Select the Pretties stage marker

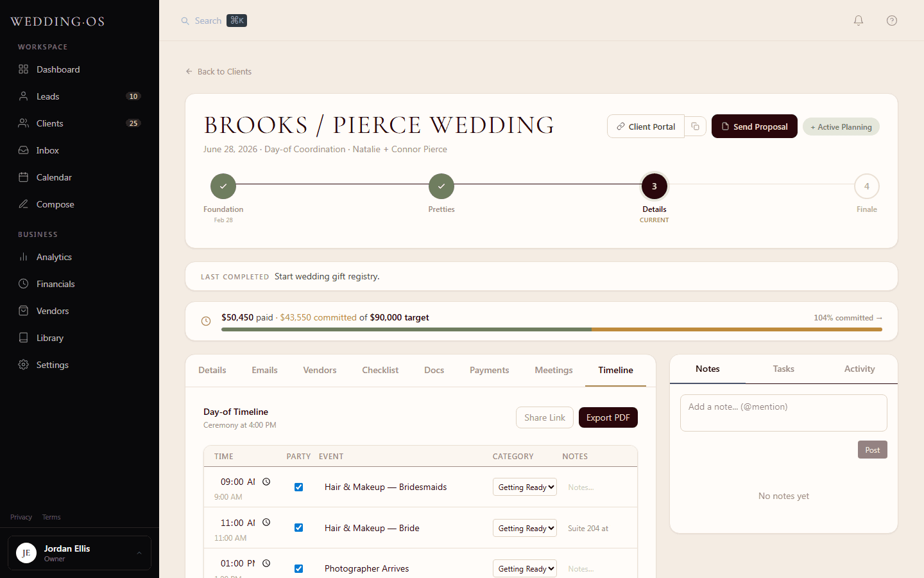[441, 186]
